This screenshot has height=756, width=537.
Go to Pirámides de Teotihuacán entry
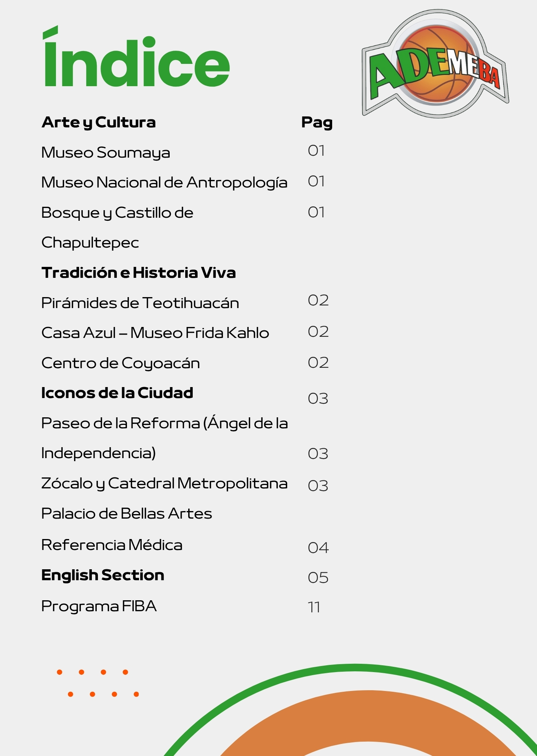pyautogui.click(x=140, y=303)
